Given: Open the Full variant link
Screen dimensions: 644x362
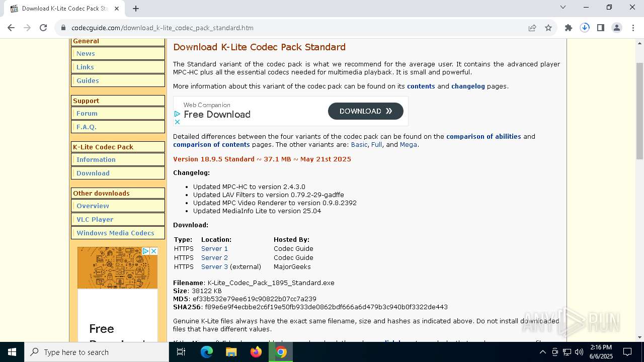Looking at the screenshot, I should pyautogui.click(x=376, y=145).
